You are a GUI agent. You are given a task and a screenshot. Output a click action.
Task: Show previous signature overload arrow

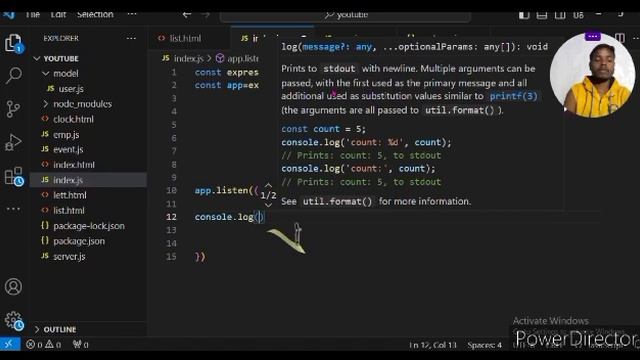pyautogui.click(x=268, y=186)
